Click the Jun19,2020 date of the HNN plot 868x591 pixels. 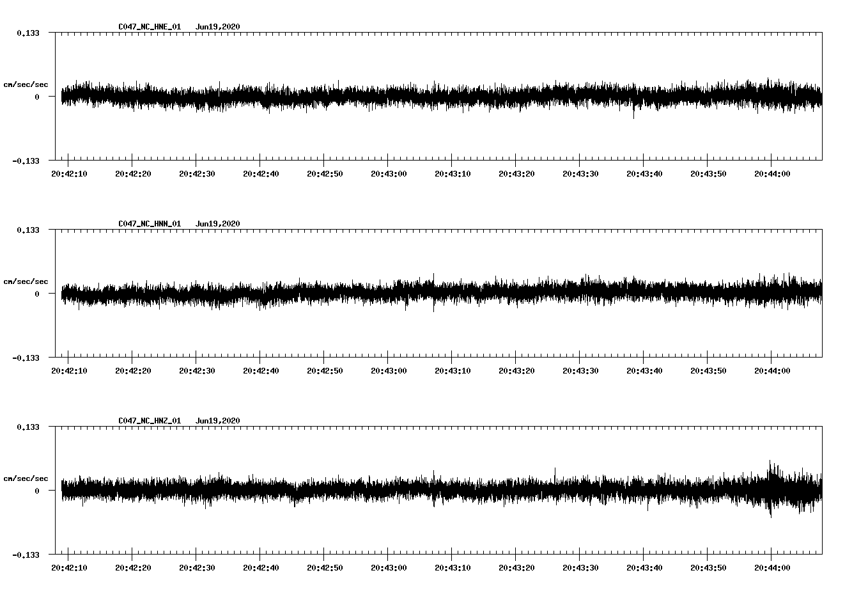[218, 224]
